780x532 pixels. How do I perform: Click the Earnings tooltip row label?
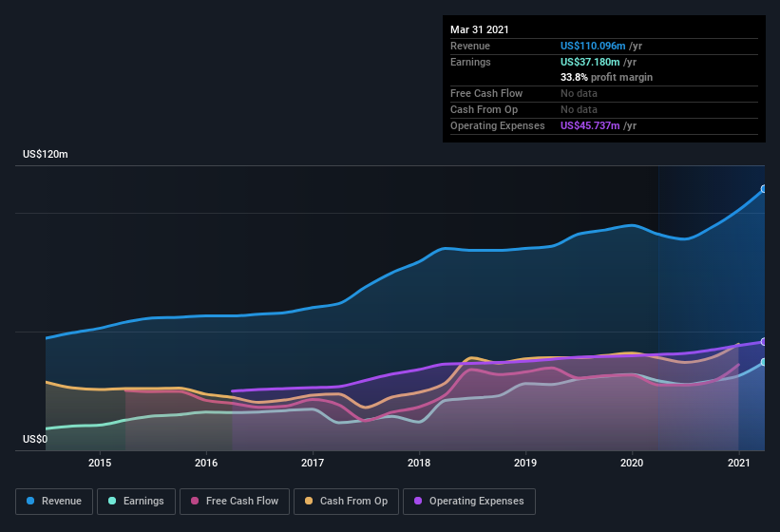pos(470,62)
